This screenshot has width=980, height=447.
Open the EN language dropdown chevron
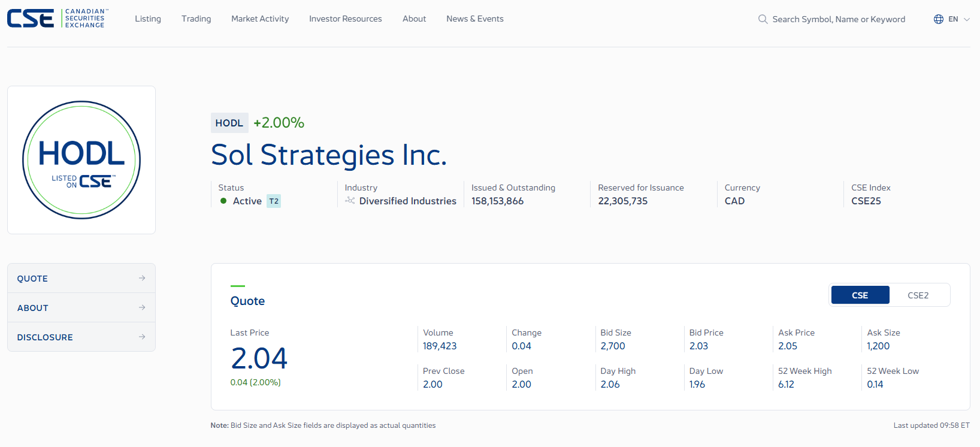click(x=966, y=19)
